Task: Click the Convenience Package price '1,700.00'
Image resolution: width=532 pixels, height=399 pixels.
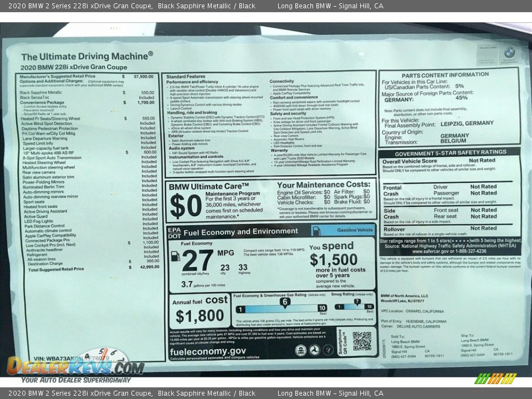Action: tap(146, 102)
